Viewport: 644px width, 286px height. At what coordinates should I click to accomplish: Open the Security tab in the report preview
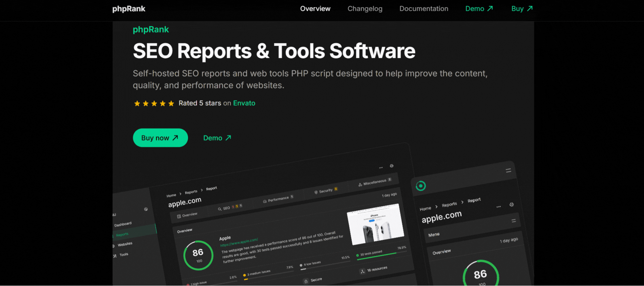pos(326,191)
